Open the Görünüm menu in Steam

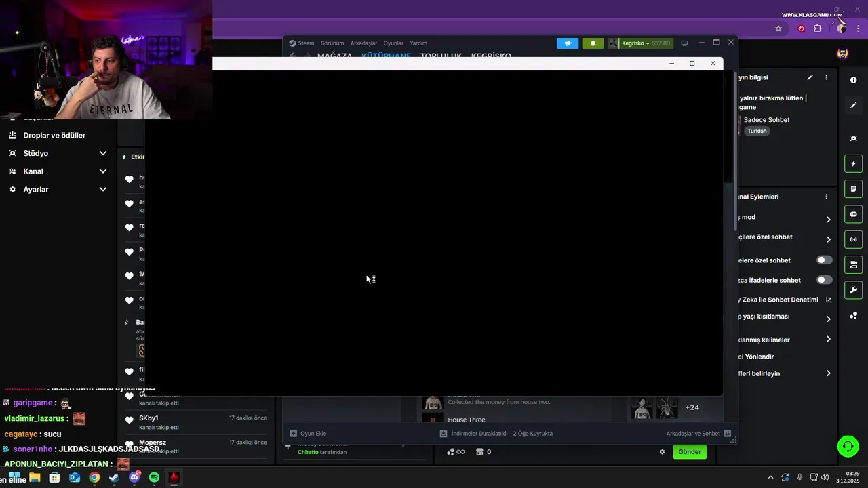[x=332, y=43]
